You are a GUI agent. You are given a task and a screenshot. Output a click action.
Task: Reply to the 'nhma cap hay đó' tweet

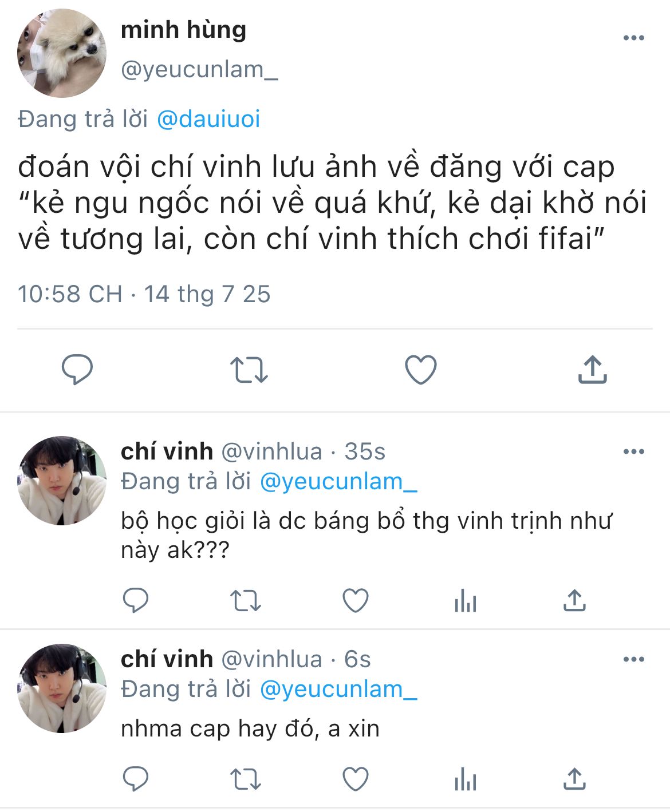[x=136, y=779]
